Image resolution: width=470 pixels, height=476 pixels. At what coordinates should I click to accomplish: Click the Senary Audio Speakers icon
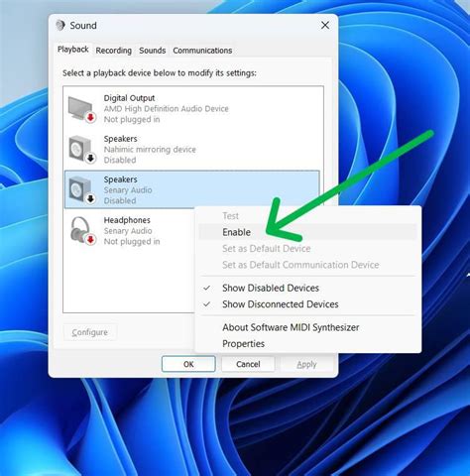(81, 190)
